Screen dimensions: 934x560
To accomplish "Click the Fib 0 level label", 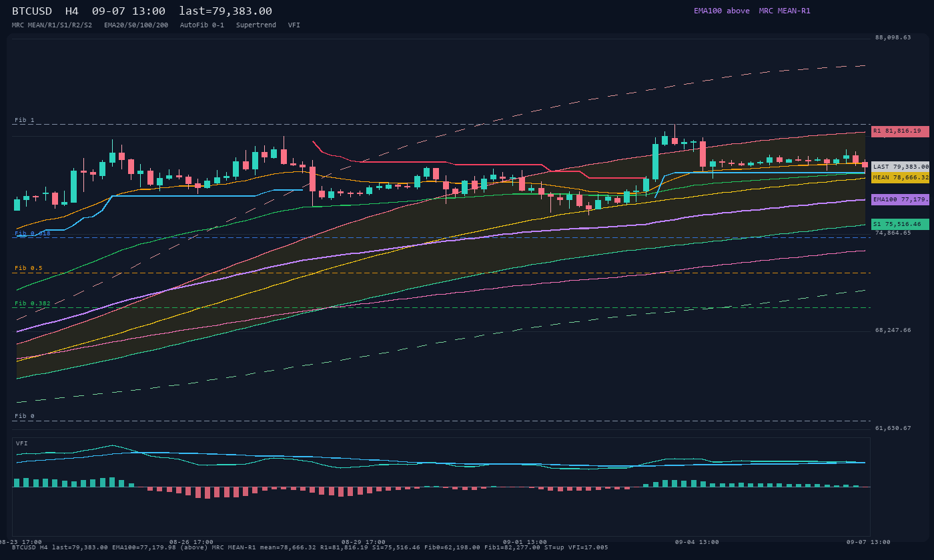I will point(25,416).
